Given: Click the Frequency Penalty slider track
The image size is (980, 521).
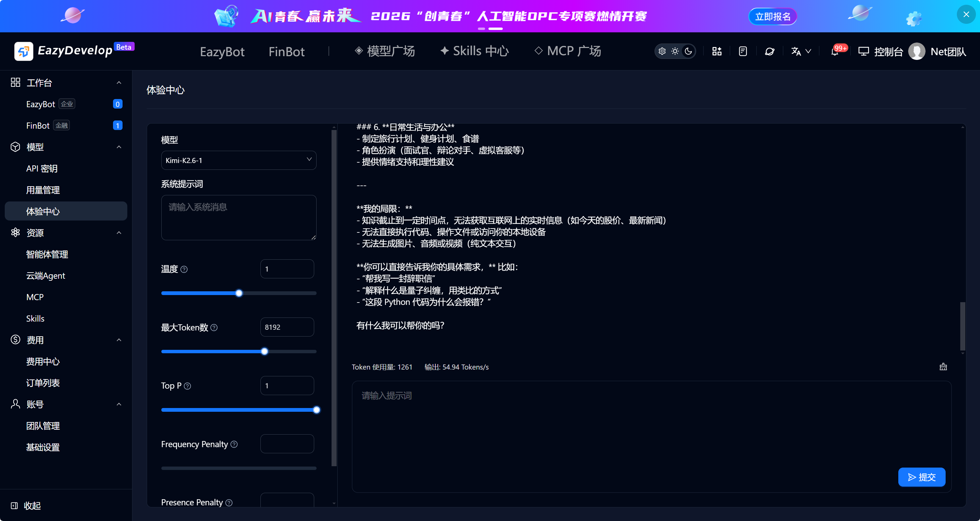Looking at the screenshot, I should [239, 468].
